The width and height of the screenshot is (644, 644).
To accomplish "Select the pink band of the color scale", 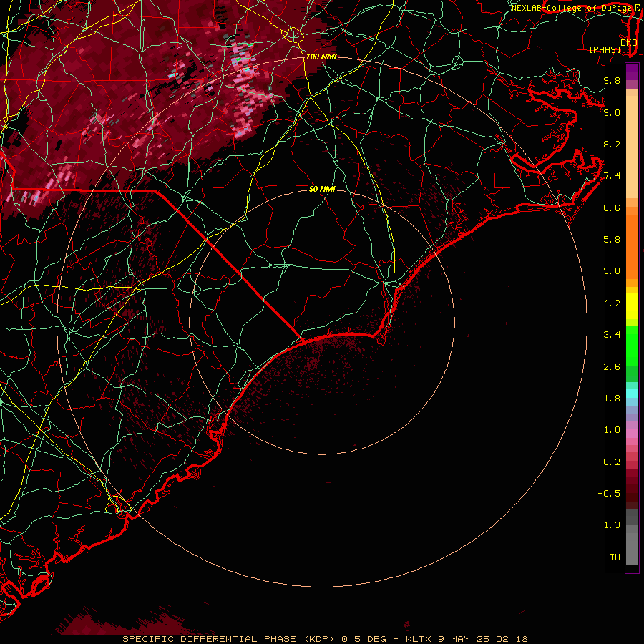I will click(x=632, y=434).
